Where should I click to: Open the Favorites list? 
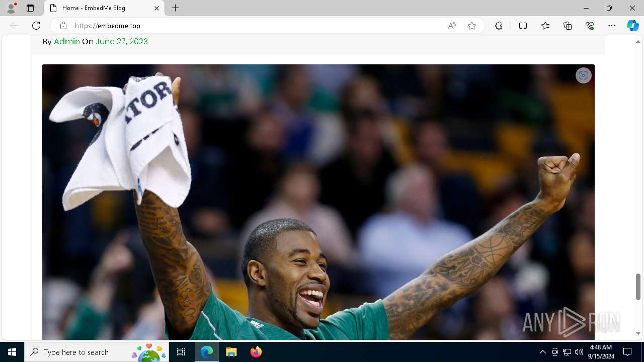coord(545,26)
